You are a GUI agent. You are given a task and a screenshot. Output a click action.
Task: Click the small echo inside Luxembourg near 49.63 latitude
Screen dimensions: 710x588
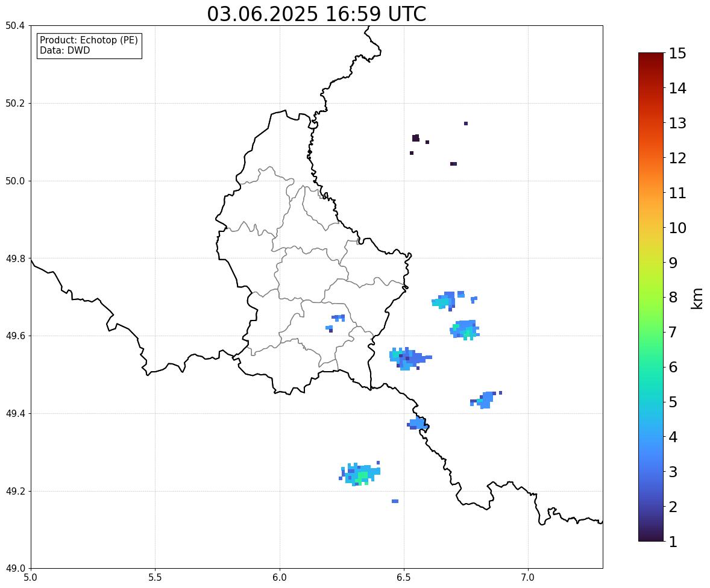(336, 323)
